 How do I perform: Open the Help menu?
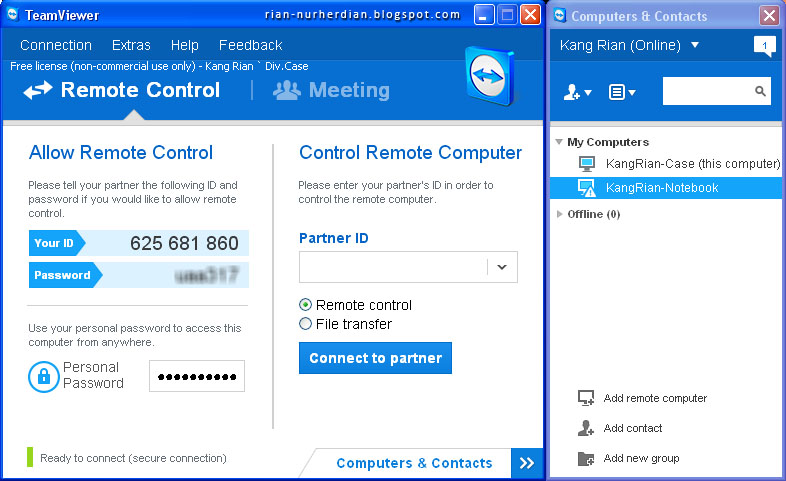click(184, 45)
